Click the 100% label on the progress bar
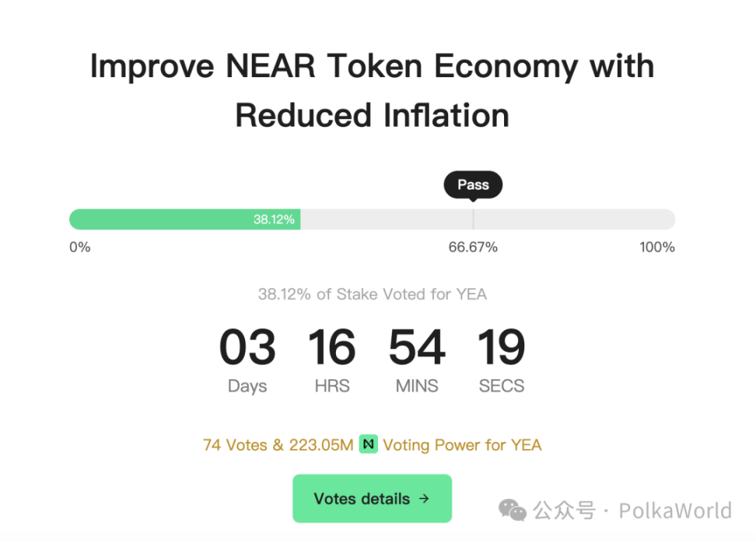The width and height of the screenshot is (756, 541). pos(657,247)
